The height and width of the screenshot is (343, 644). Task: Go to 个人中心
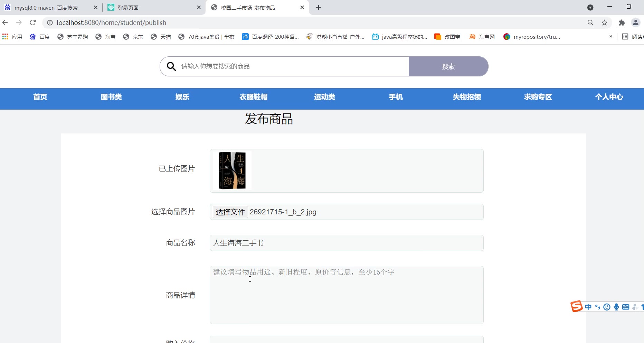click(x=609, y=97)
